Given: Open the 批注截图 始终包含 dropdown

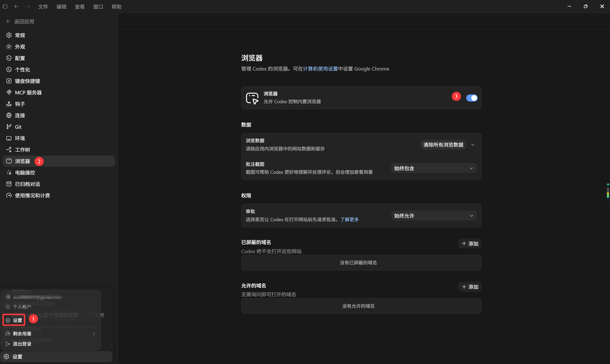Looking at the screenshot, I should (x=434, y=169).
